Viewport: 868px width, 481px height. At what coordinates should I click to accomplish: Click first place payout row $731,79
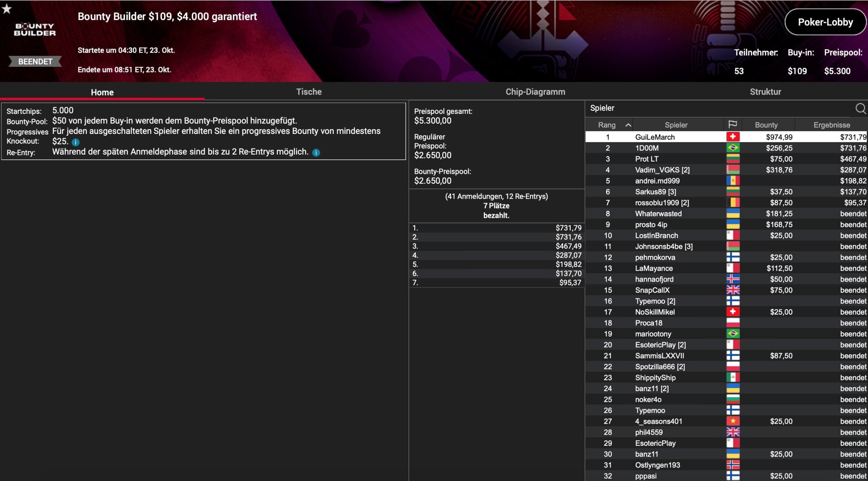click(x=496, y=228)
